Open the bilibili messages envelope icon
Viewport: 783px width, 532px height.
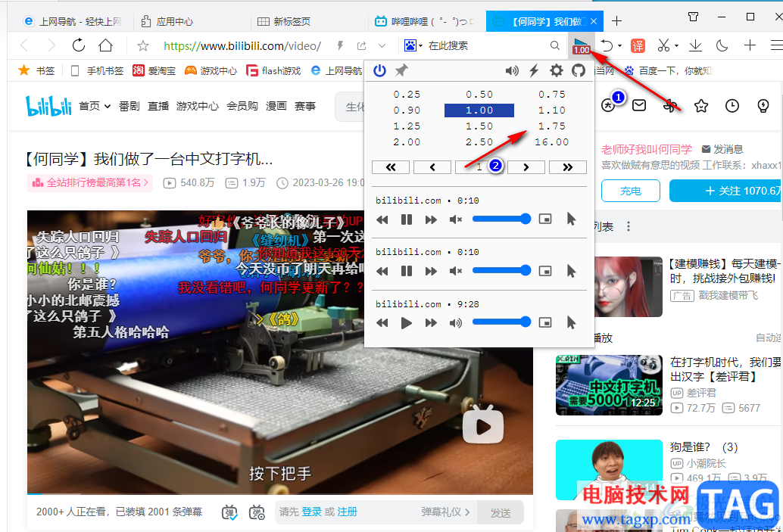(639, 105)
